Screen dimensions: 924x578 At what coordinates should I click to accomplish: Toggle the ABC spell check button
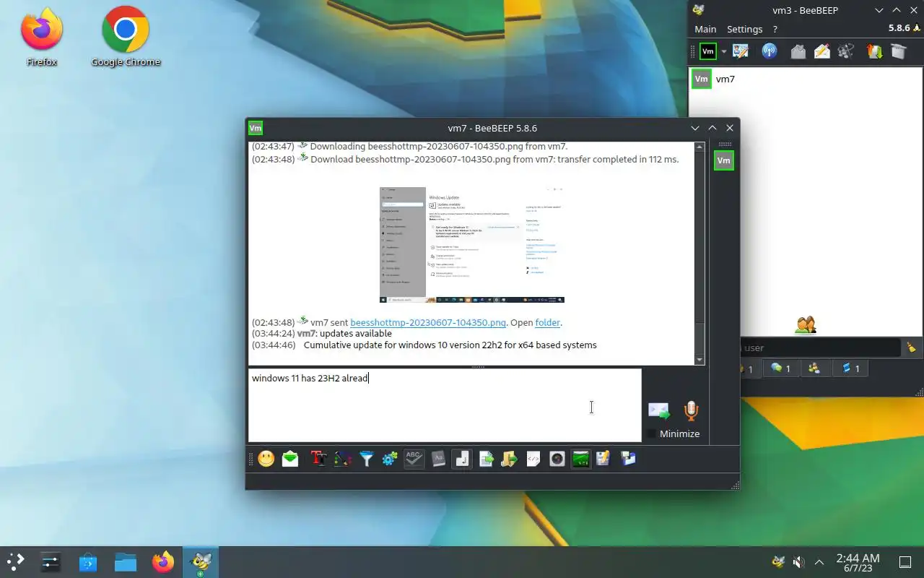(414, 459)
